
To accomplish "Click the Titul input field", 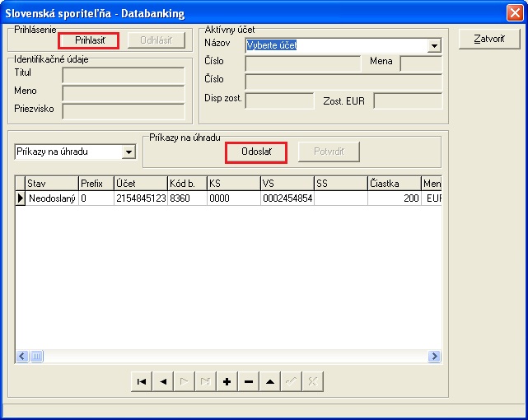I will tap(124, 75).
